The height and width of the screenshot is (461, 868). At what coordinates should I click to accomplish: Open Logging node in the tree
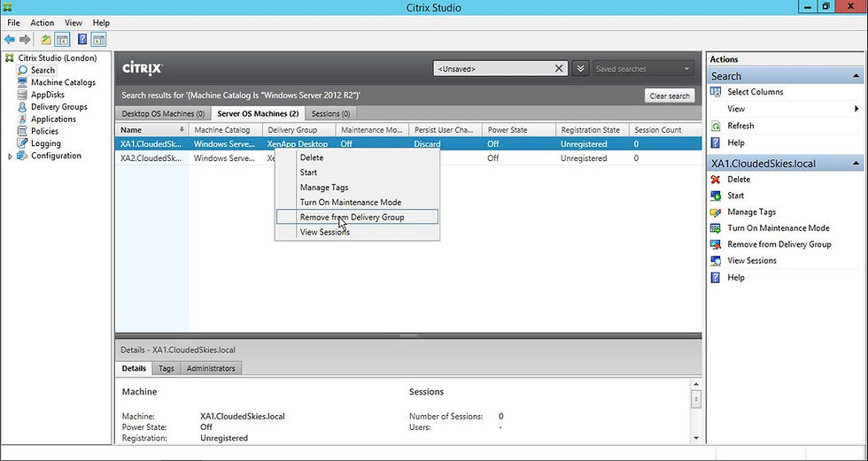point(46,143)
